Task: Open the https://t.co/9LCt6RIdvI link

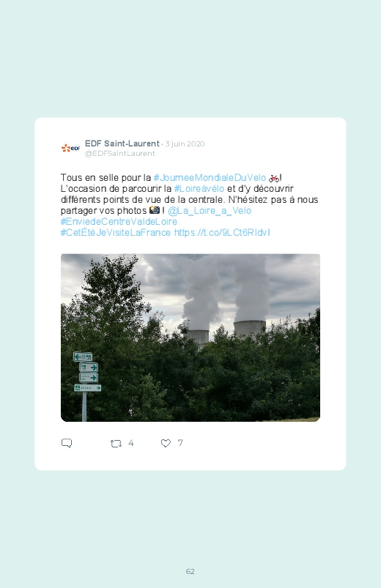Action: [x=222, y=233]
